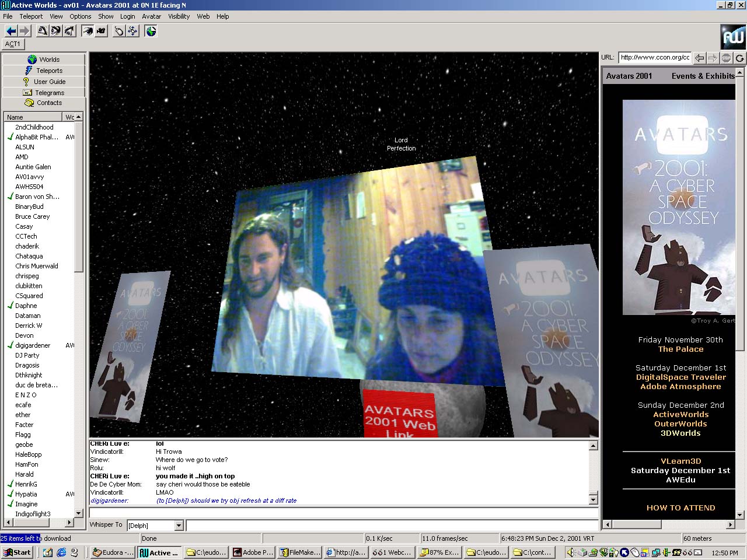Click the first face icon in the toolbar
Screen dimensions: 747x560
click(43, 31)
